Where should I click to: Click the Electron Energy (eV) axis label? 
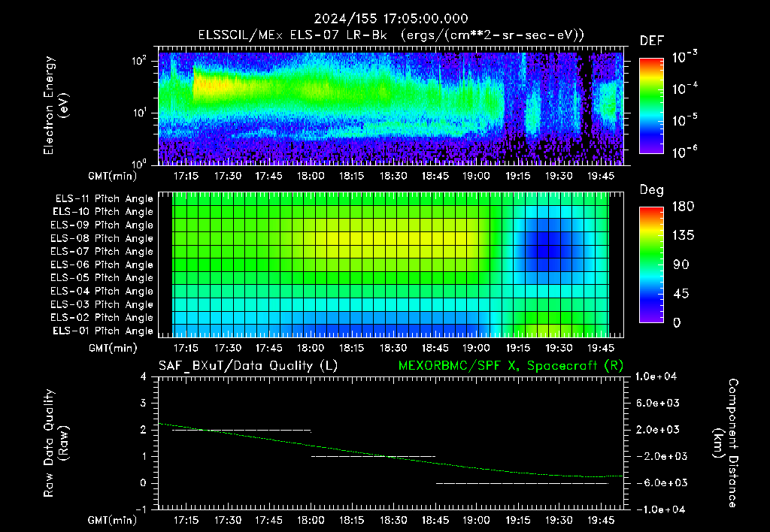point(56,105)
